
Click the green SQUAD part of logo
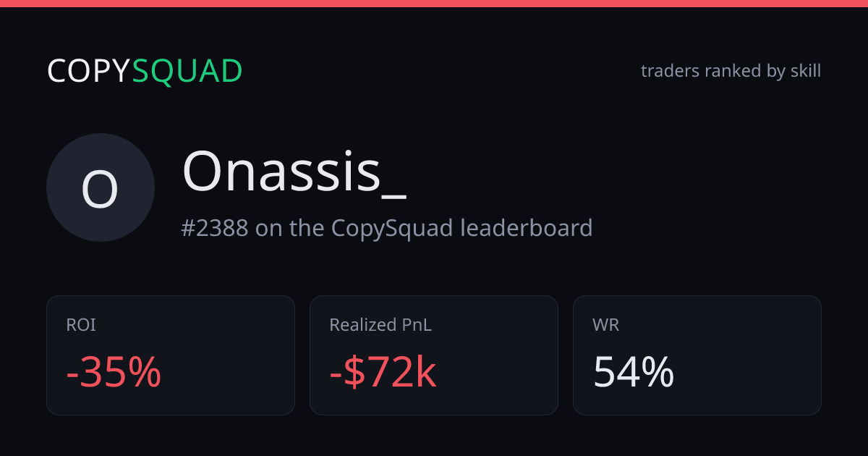187,71
